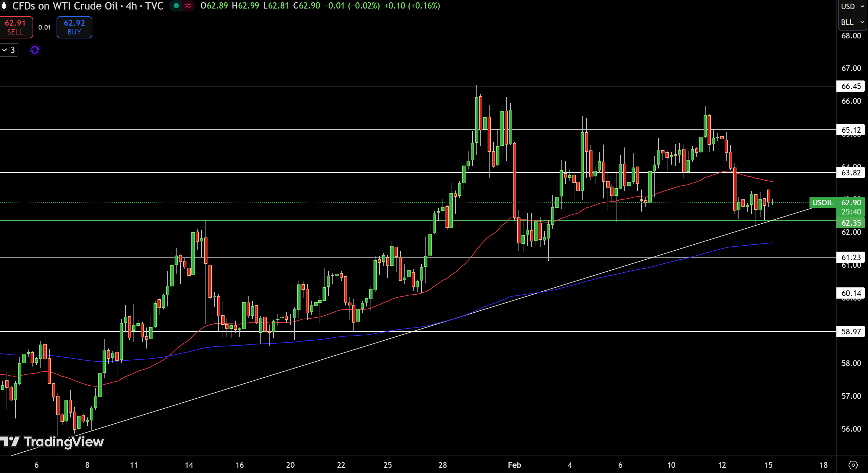Select the green 62.35 level label
Screen dimensions: 868x473
851,223
